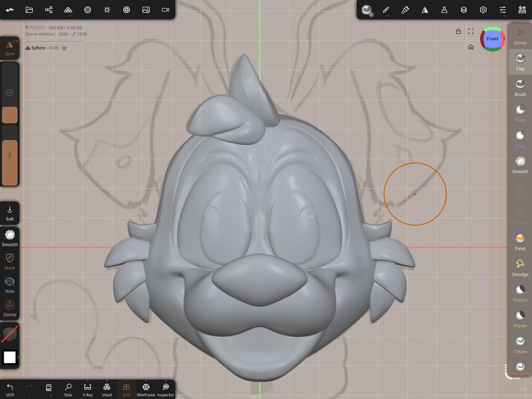Open the Inspector panel
The width and height of the screenshot is (532, 399).
165,389
